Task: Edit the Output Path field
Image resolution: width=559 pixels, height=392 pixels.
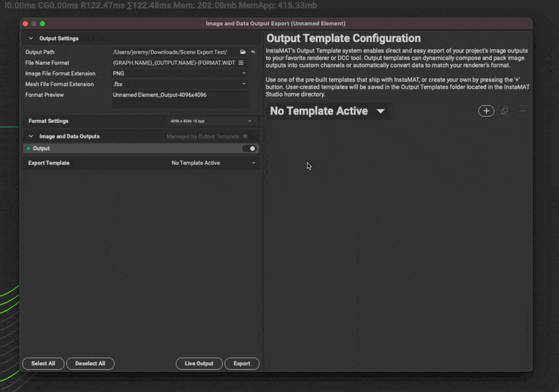Action: [x=175, y=52]
